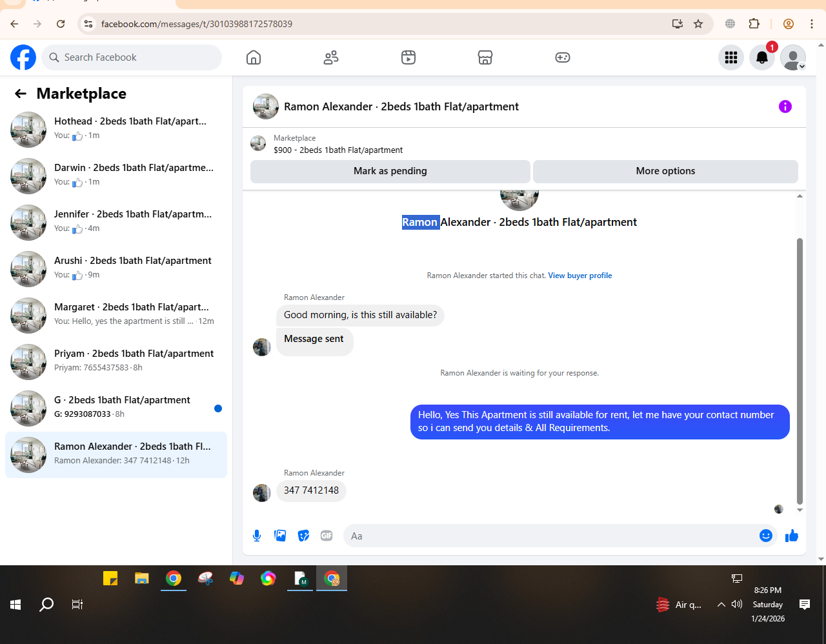826x644 pixels.
Task: Click the Search Facebook field
Action: pyautogui.click(x=132, y=57)
